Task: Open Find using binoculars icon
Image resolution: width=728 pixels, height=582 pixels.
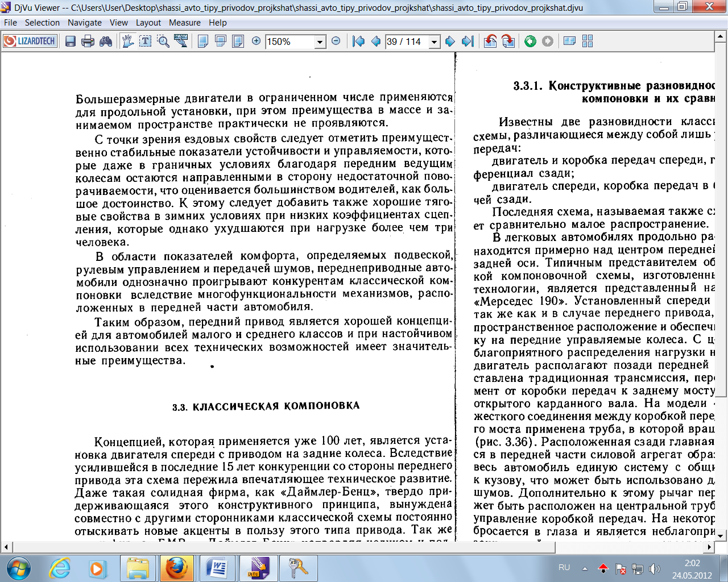Action: (106, 41)
